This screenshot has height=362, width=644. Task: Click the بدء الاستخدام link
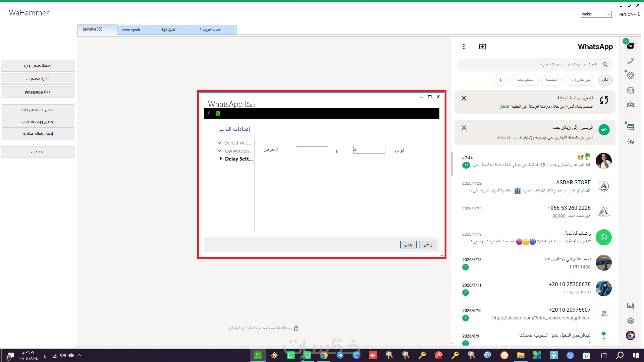[507, 137]
